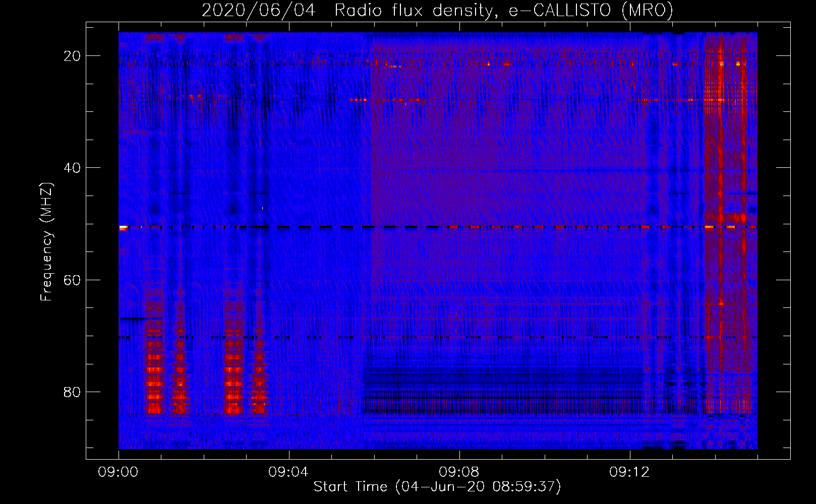Click the 09:12 time tick label
Viewport: 816px width, 504px height.
[x=629, y=472]
